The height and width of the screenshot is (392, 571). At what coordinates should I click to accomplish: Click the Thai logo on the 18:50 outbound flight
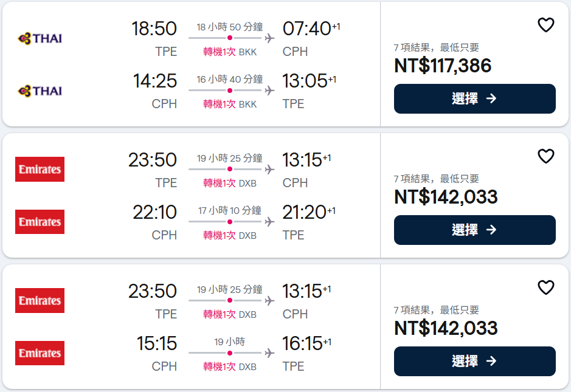40,38
